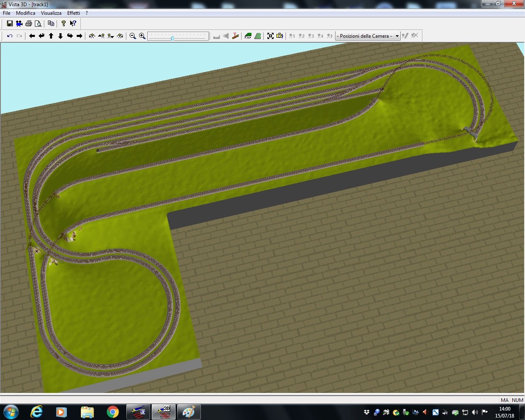Viewport: 525px width, 420px height.
Task: Click the zoom in magnifier icon
Action: [142, 36]
